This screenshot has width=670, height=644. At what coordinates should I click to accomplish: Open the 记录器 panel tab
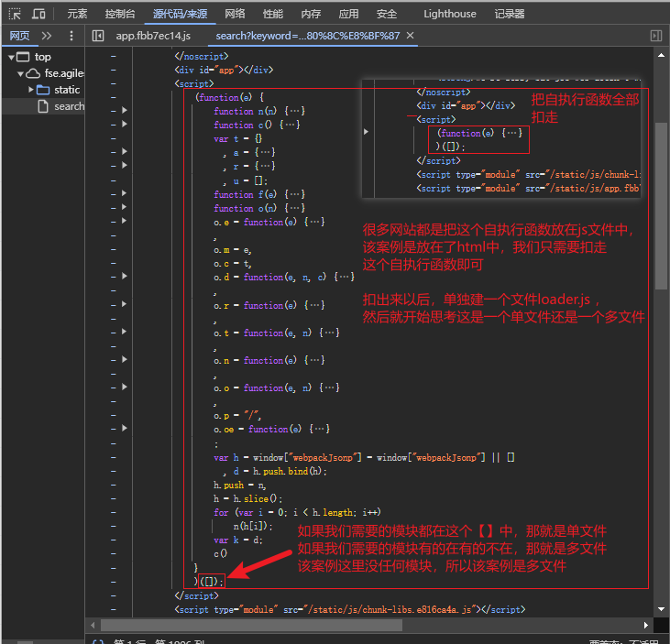click(510, 14)
